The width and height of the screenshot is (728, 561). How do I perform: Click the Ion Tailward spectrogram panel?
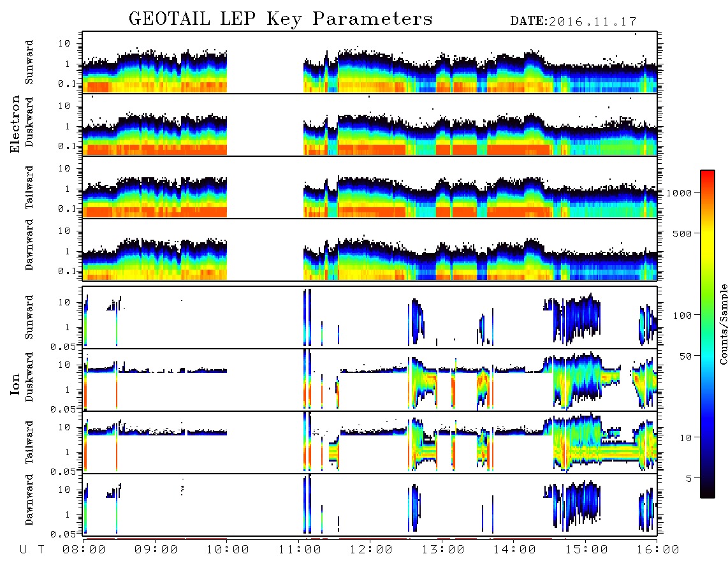pyautogui.click(x=370, y=442)
